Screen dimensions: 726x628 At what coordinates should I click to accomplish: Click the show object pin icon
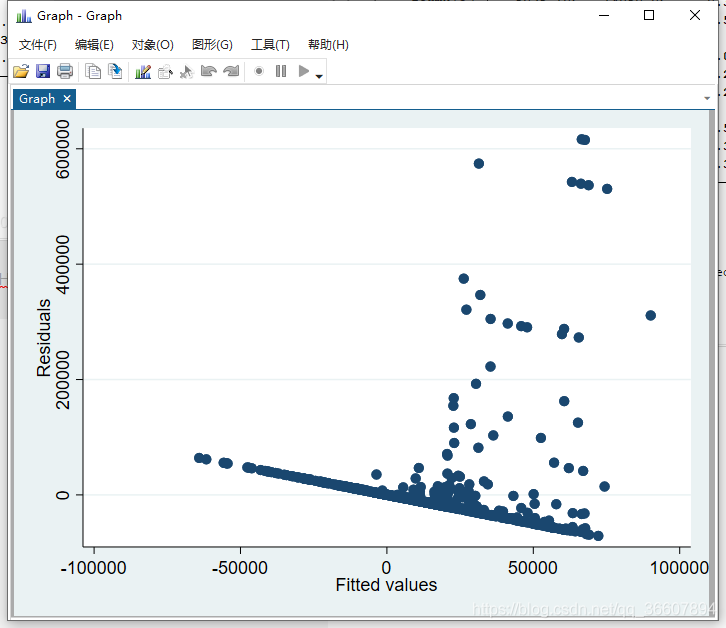pos(187,72)
